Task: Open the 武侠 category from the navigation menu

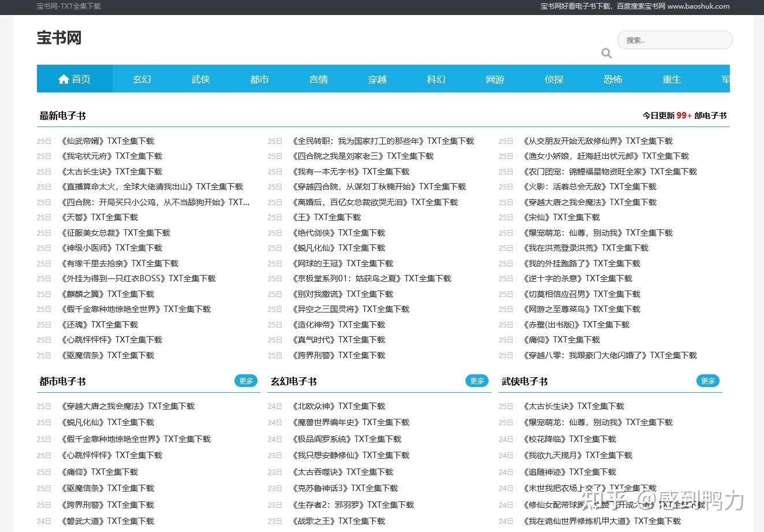Action: (x=200, y=79)
